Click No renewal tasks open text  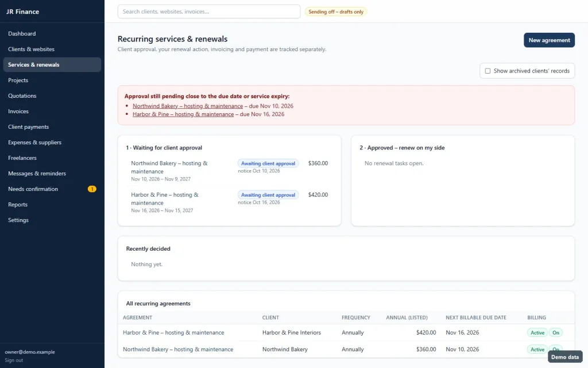click(x=394, y=163)
